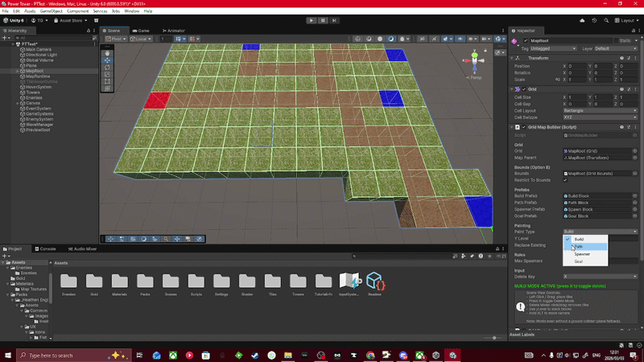644x362 pixels.
Task: Select the Rotate tool in the scene
Action: pyautogui.click(x=107, y=68)
